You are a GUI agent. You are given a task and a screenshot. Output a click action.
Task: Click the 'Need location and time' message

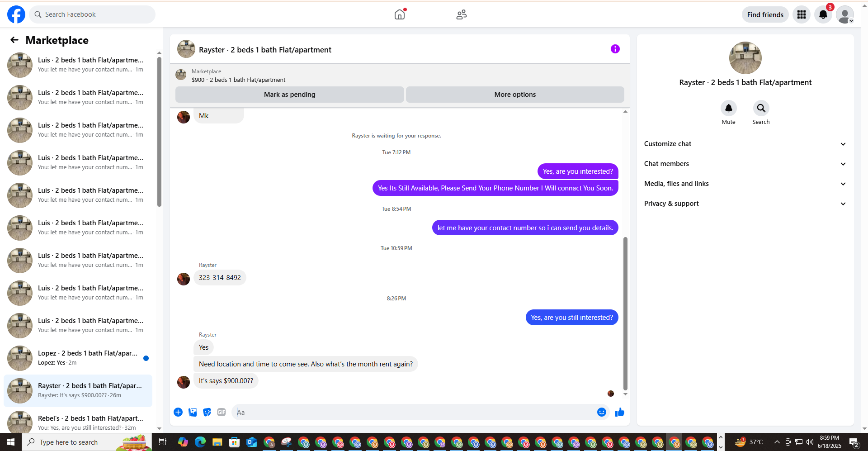(x=306, y=364)
